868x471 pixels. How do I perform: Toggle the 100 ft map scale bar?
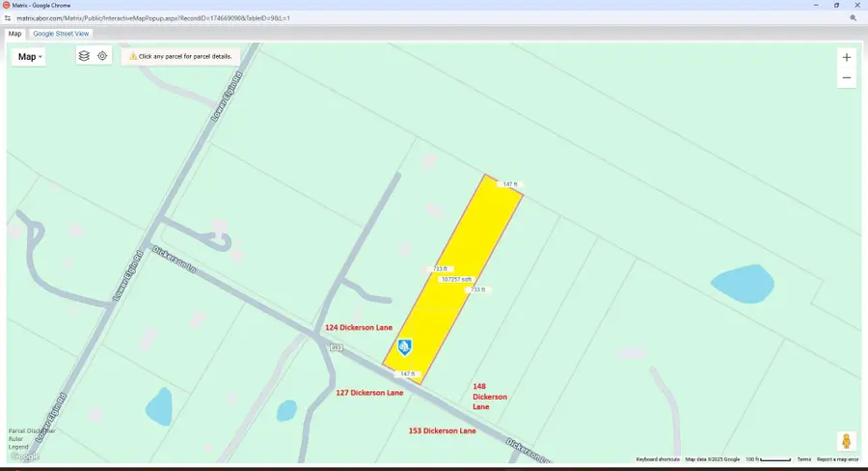coord(768,459)
